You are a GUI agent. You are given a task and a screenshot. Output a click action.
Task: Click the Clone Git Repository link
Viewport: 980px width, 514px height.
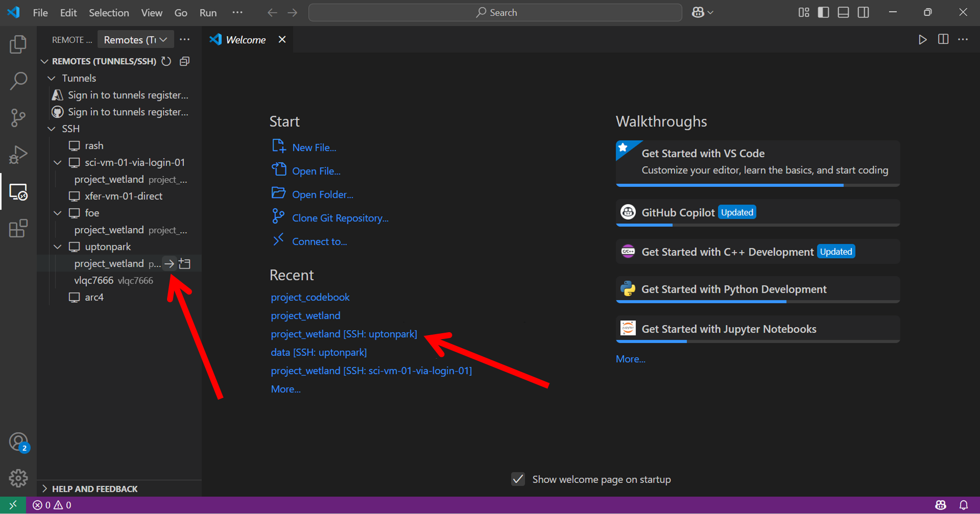coord(340,218)
